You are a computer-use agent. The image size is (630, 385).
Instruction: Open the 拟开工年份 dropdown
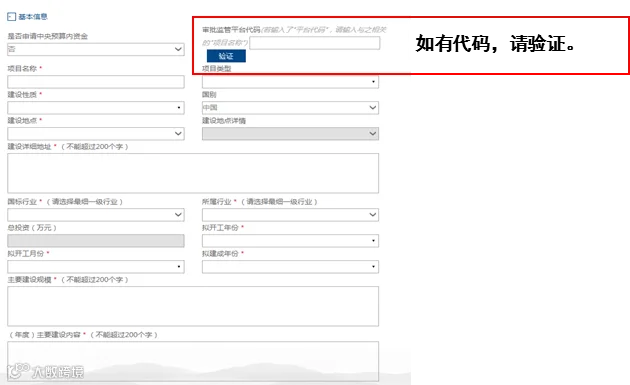[x=290, y=241]
